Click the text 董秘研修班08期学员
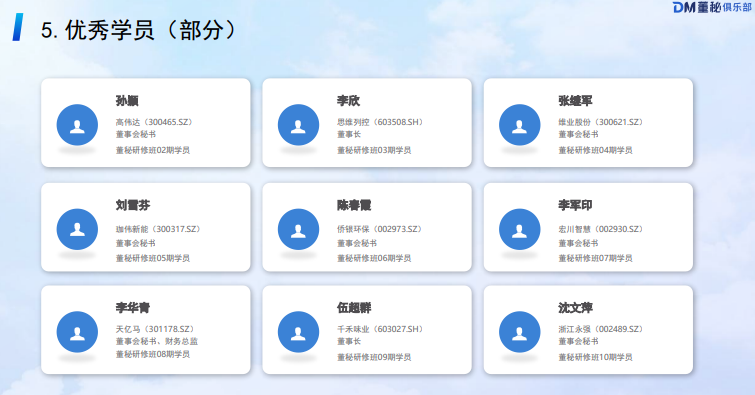The width and height of the screenshot is (755, 395). pyautogui.click(x=153, y=354)
